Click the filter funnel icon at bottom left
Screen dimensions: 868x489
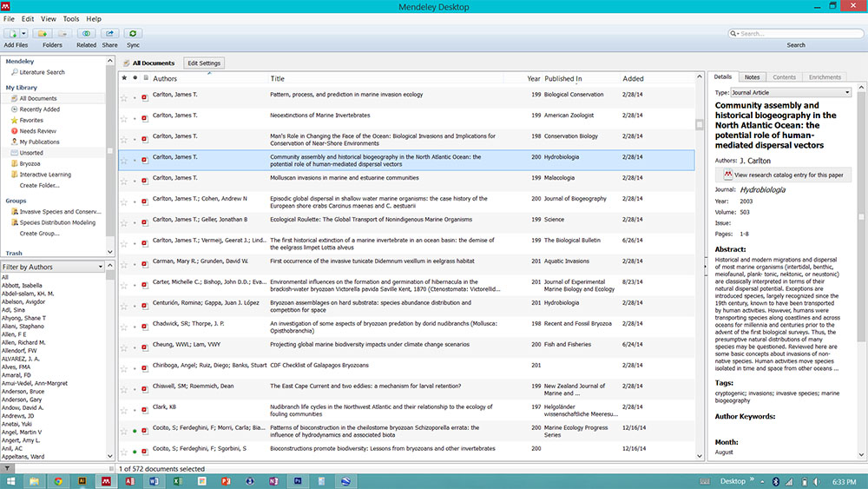coord(7,468)
